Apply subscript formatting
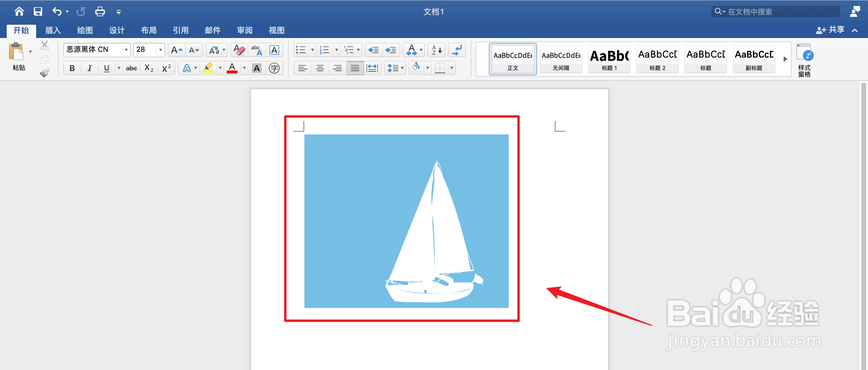Image resolution: width=868 pixels, height=370 pixels. tap(149, 68)
